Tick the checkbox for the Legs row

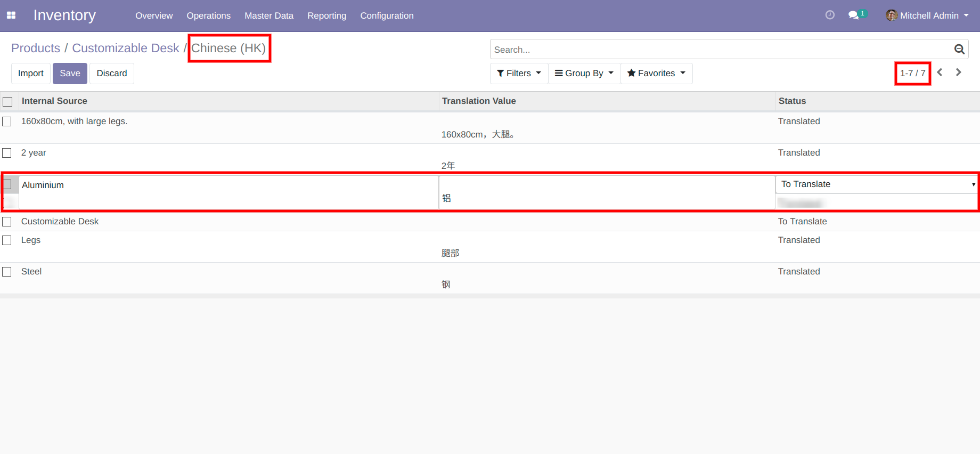[x=7, y=240]
